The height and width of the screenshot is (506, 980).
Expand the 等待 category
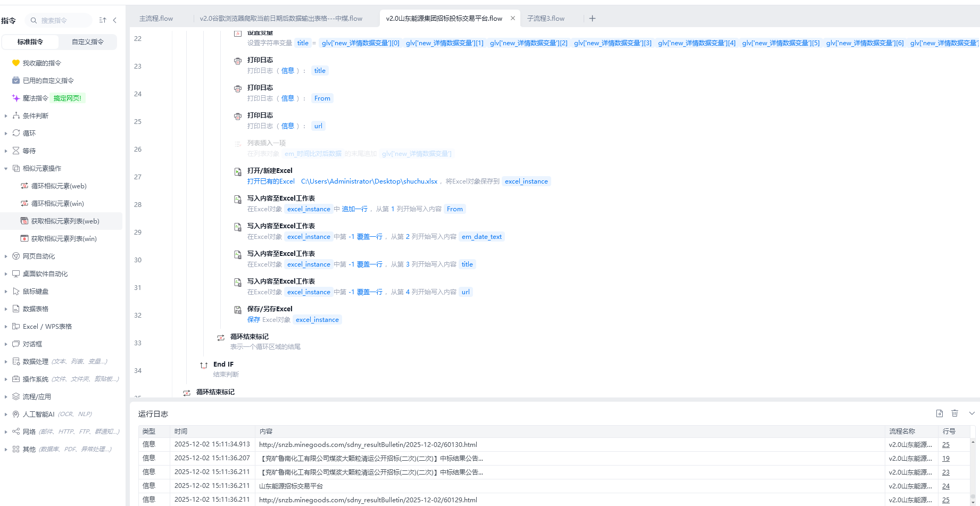coord(6,151)
